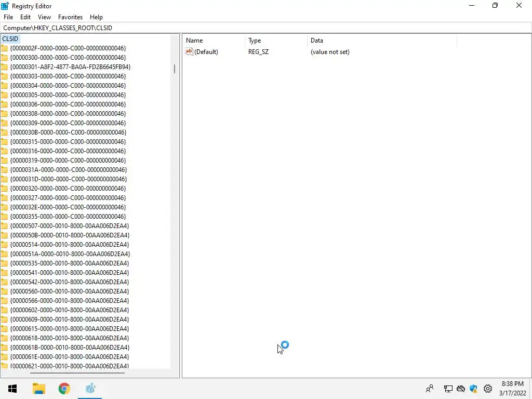532x399 pixels.
Task: Select key {00000514-0000-0010-8000-00AA006D2EA4}
Action: coord(70,245)
